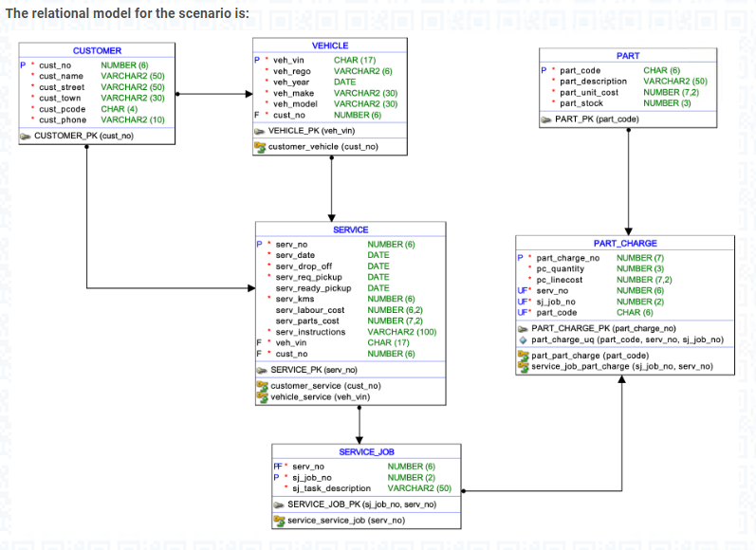Click the serv_date attribute row
This screenshot has width=756, height=550.
coord(351,255)
